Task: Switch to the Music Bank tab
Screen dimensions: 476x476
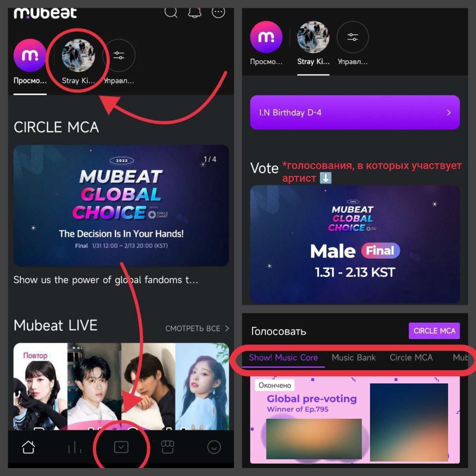Action: coord(354,358)
